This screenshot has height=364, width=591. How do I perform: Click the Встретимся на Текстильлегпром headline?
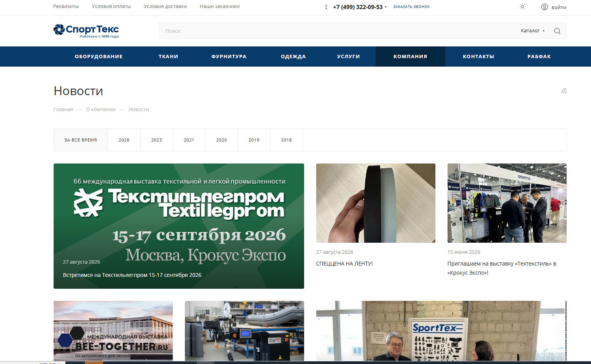[132, 275]
